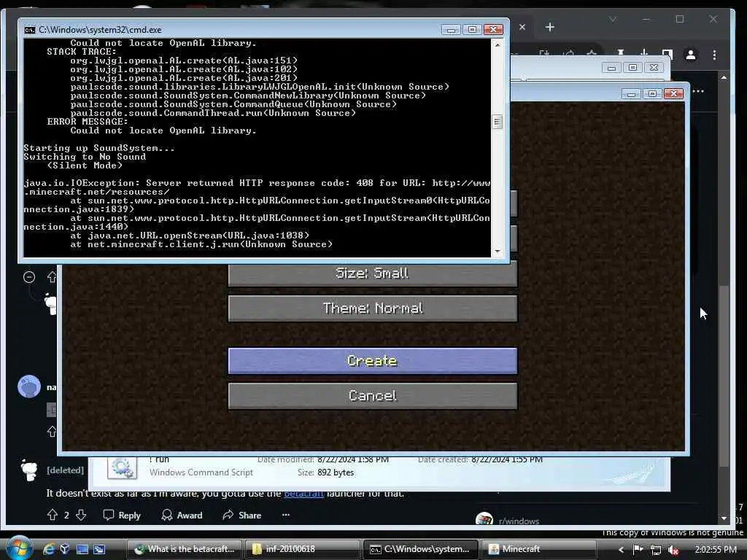
Task: Minimize the Minecraft window
Action: [x=631, y=94]
